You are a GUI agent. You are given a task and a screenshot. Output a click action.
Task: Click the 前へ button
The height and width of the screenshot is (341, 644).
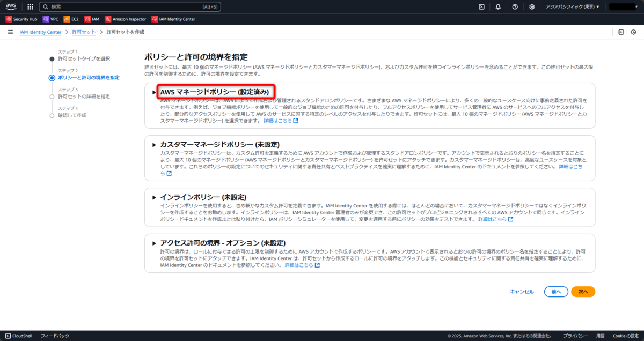(555, 292)
